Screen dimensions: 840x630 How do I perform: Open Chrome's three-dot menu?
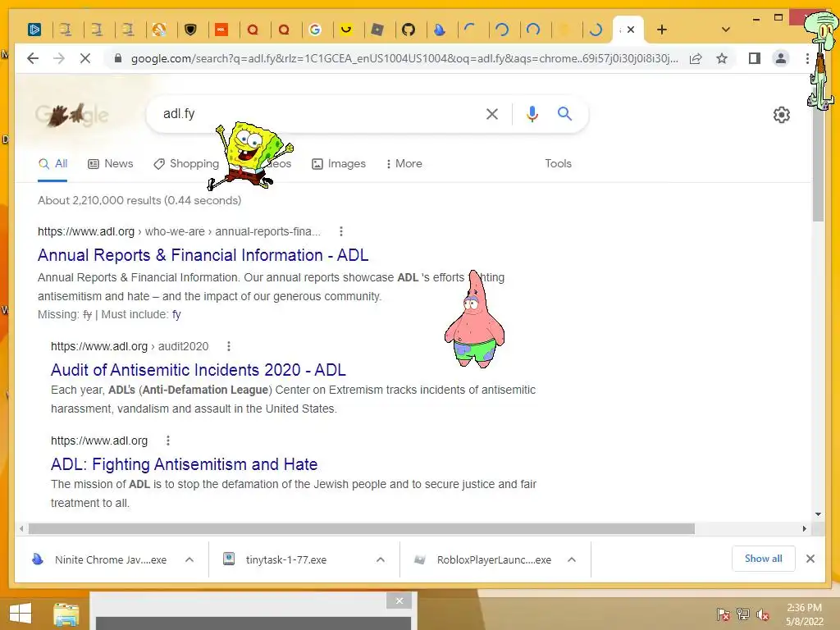[x=807, y=58]
